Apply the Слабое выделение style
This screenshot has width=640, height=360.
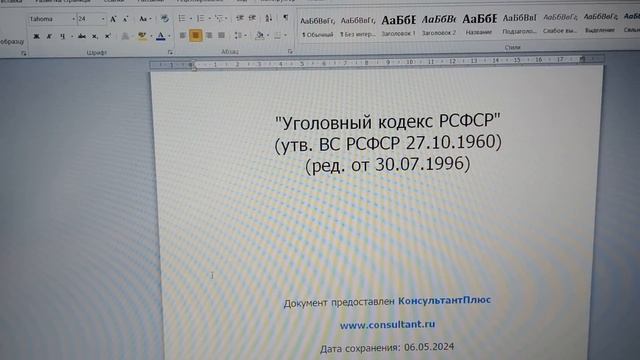click(560, 24)
